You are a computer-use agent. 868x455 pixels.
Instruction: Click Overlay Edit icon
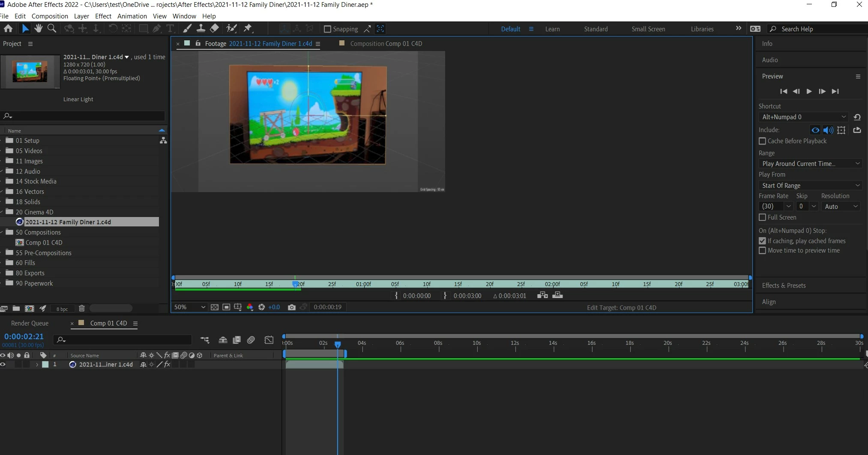557,295
